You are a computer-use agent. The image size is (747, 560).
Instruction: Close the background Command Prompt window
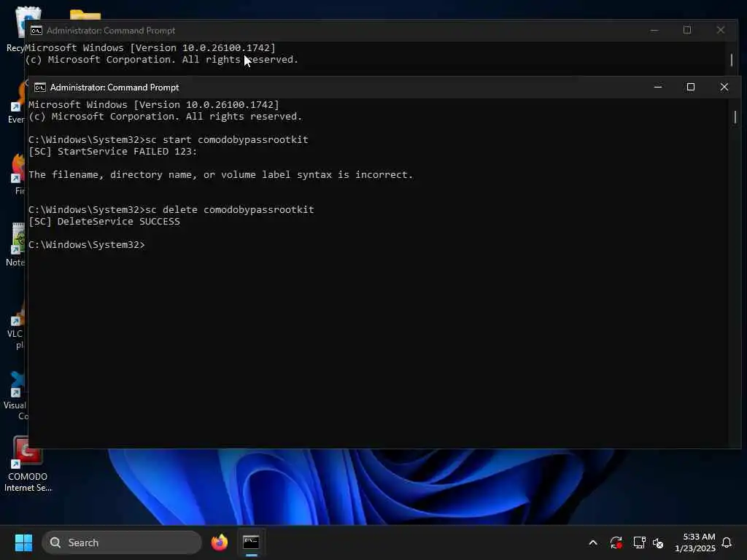pyautogui.click(x=720, y=30)
